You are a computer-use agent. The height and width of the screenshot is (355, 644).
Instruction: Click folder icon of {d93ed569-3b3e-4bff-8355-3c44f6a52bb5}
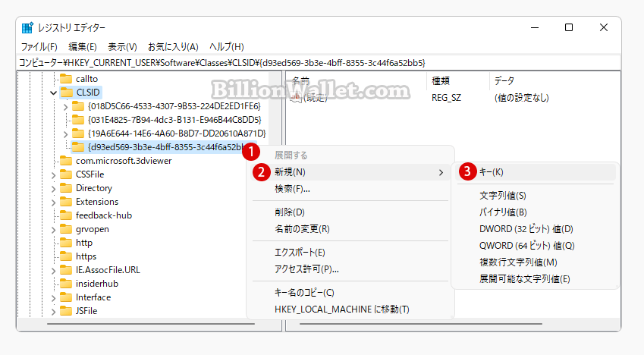click(78, 146)
